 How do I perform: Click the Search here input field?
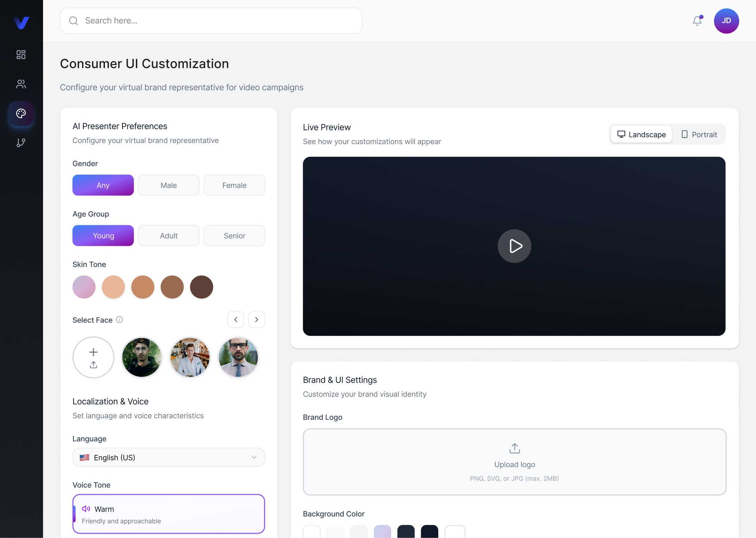click(211, 21)
